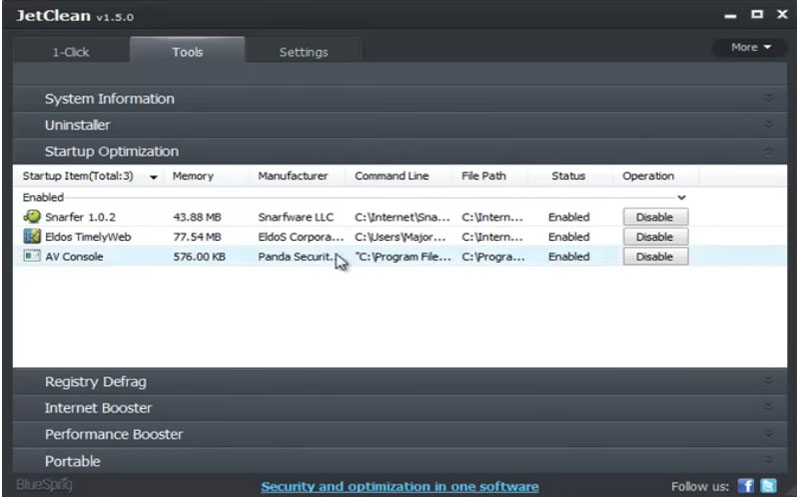800x500 pixels.
Task: Expand the Portable section
Action: coord(400,461)
